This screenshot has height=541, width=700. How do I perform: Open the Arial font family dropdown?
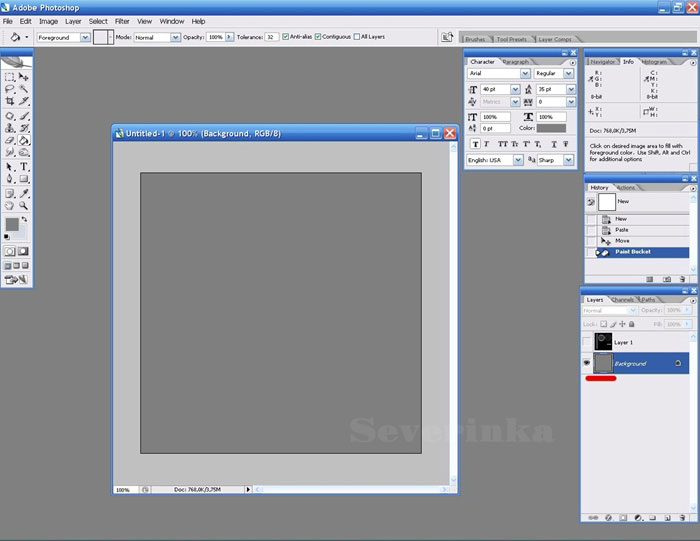(x=524, y=74)
